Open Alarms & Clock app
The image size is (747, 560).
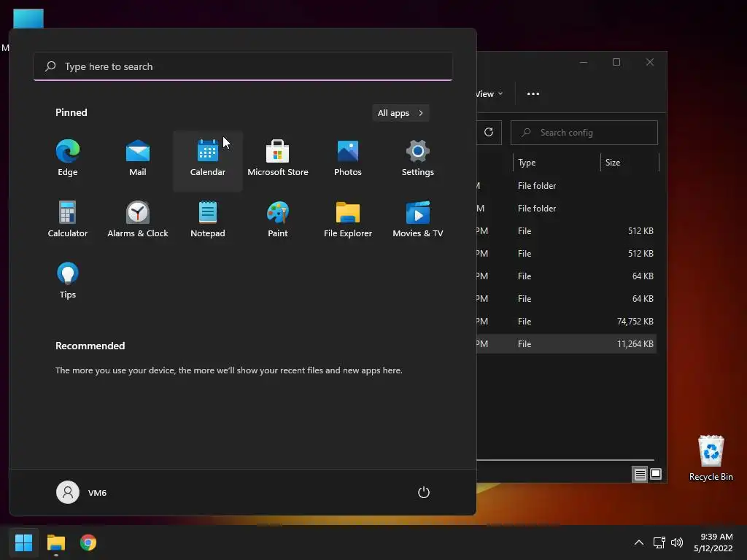click(x=138, y=220)
